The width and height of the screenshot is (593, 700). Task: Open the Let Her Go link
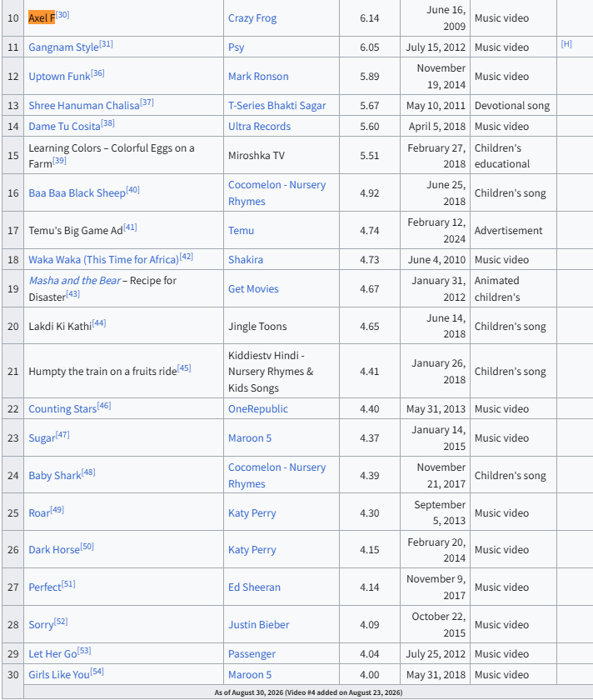(52, 654)
